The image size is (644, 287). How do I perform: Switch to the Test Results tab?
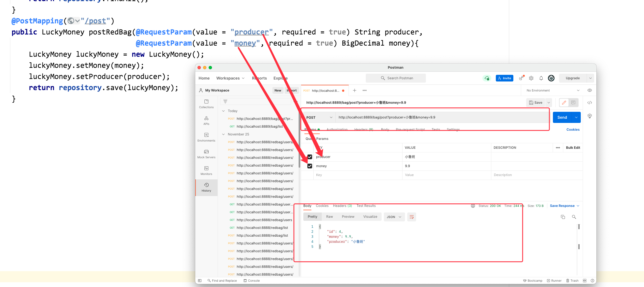pos(366,206)
